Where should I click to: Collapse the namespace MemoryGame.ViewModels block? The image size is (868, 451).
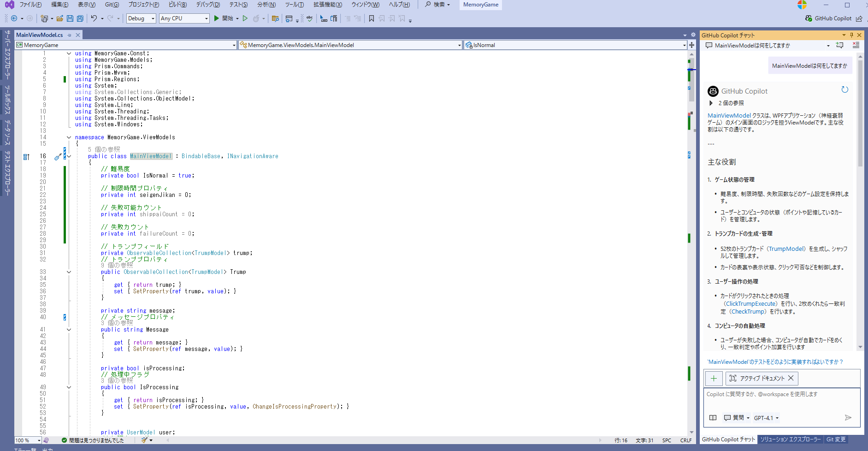click(x=69, y=137)
